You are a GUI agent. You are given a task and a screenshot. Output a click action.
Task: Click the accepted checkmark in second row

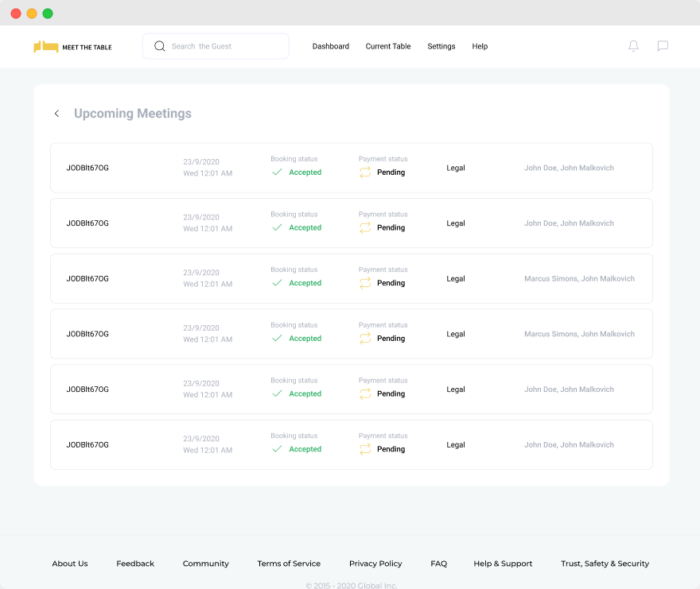click(277, 227)
